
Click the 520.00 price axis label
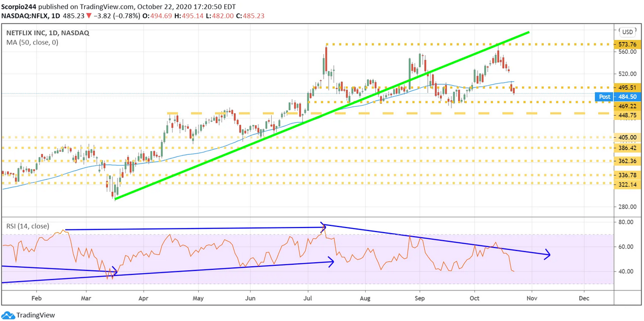[x=627, y=74]
